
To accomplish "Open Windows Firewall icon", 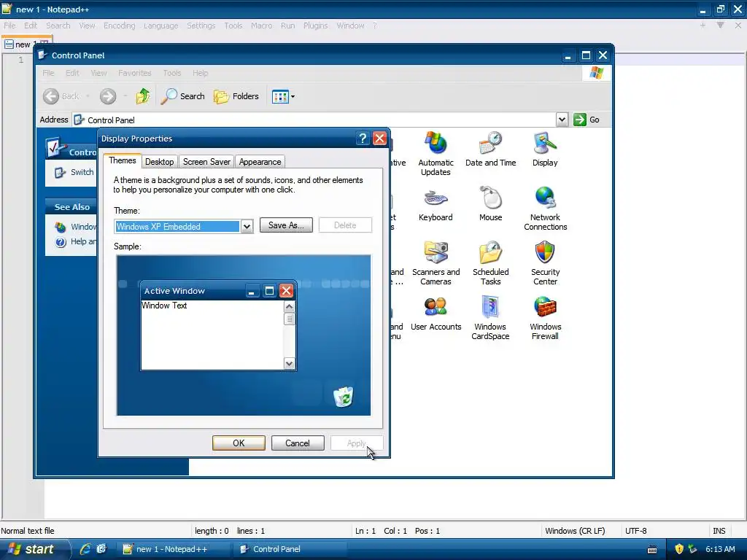I will 546,318.
